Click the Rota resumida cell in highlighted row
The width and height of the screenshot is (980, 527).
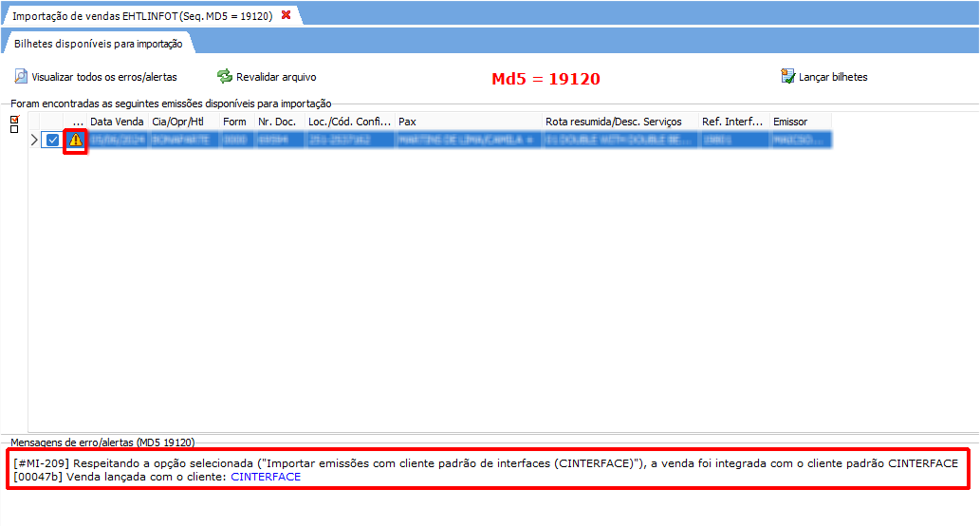point(620,140)
